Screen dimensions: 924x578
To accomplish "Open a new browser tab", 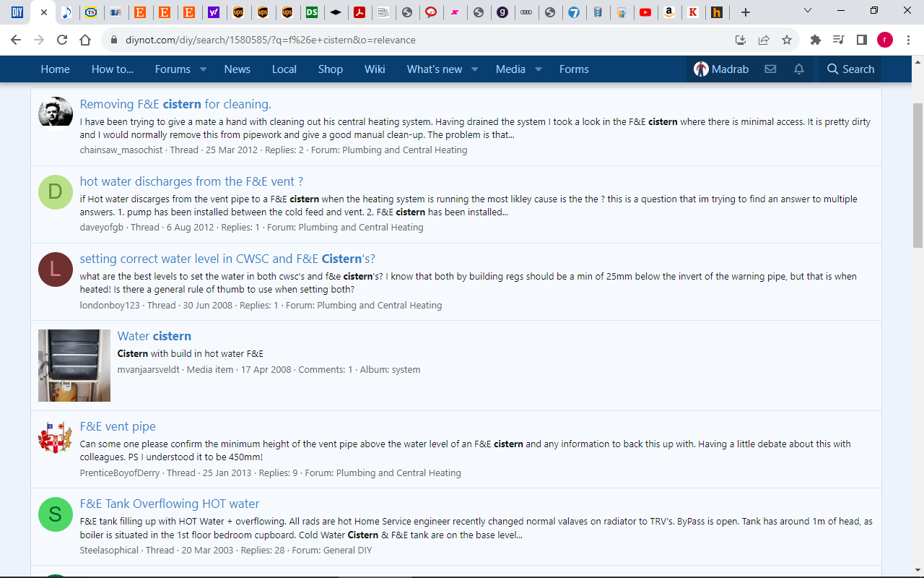I will [746, 12].
